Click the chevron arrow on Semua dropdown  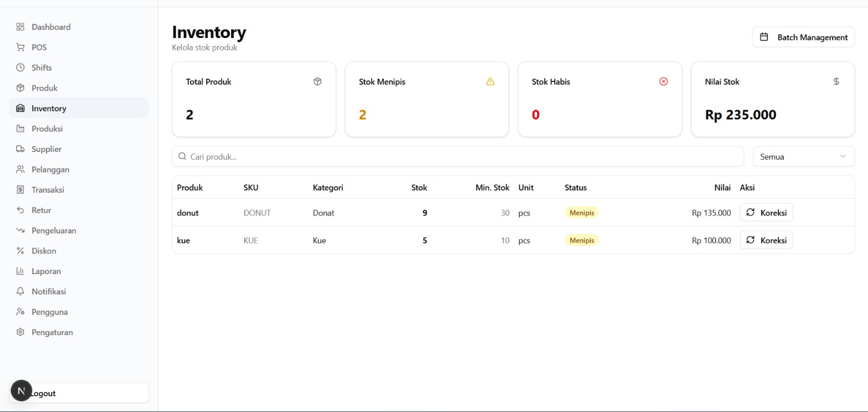point(843,156)
